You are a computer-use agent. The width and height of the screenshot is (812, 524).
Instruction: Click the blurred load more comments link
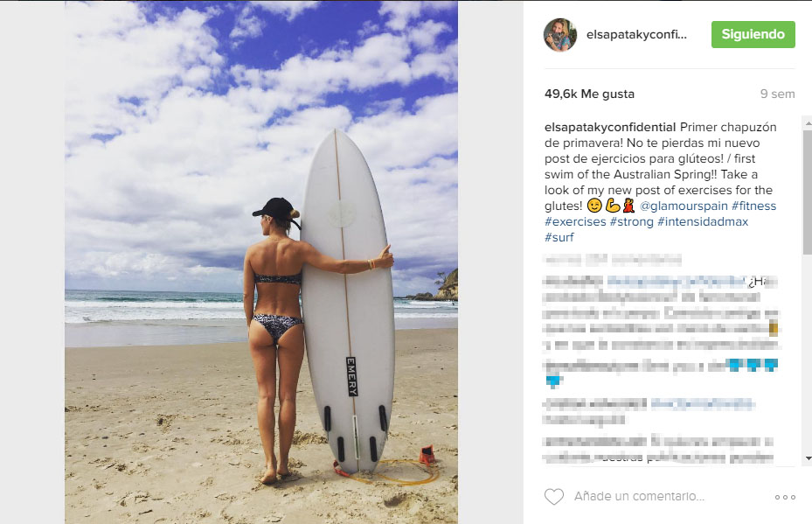[612, 259]
